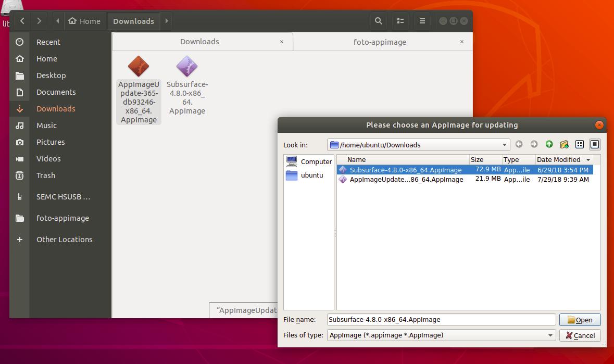Sort file list by Type column
This screenshot has height=364, width=614.
(x=519, y=160)
